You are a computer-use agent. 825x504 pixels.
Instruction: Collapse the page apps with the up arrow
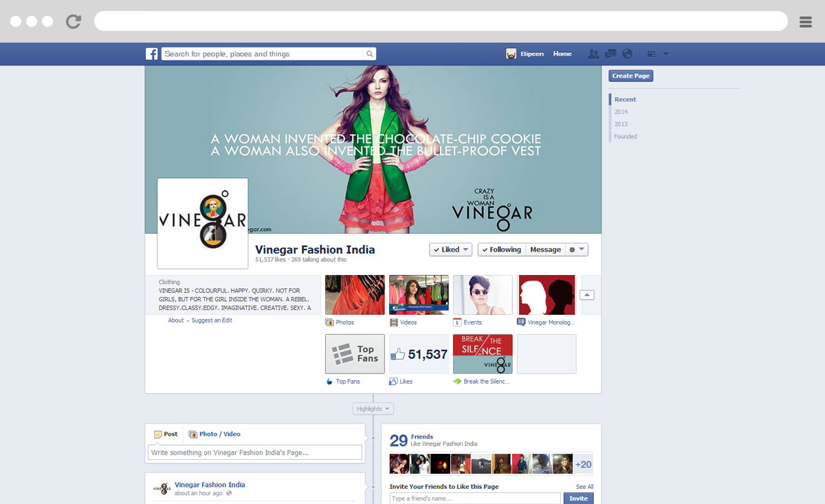[x=586, y=295]
